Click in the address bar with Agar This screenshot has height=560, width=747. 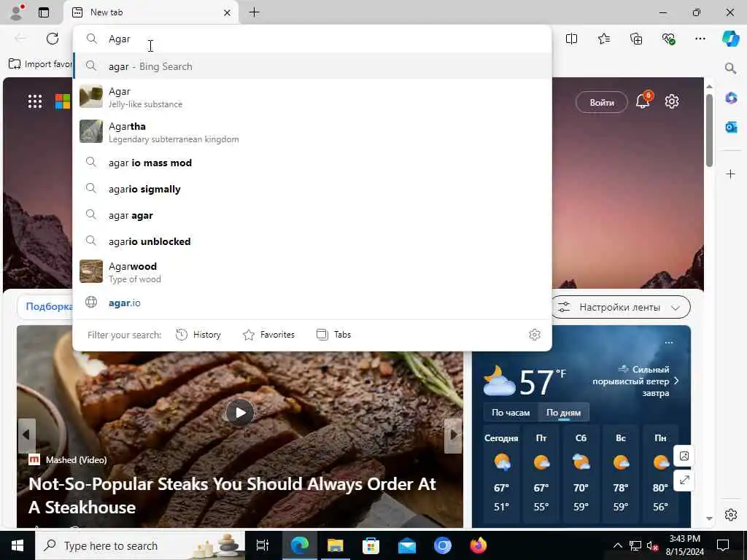click(312, 39)
